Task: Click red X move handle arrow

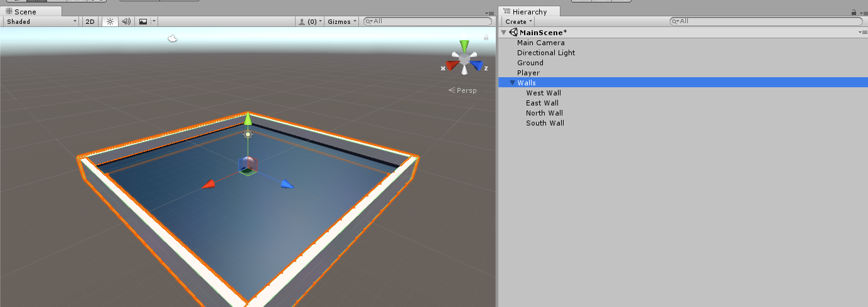Action: [x=208, y=185]
